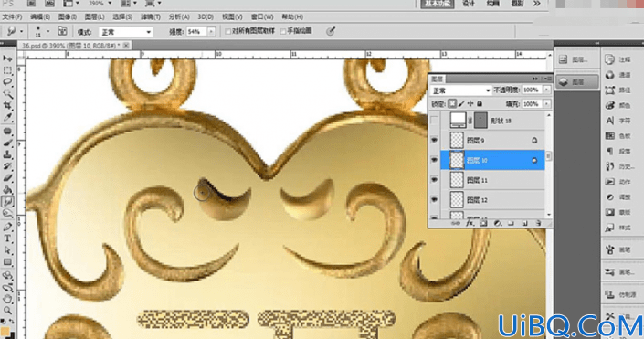Open the brush preset picker arrow
The image size is (644, 339).
coord(48,31)
